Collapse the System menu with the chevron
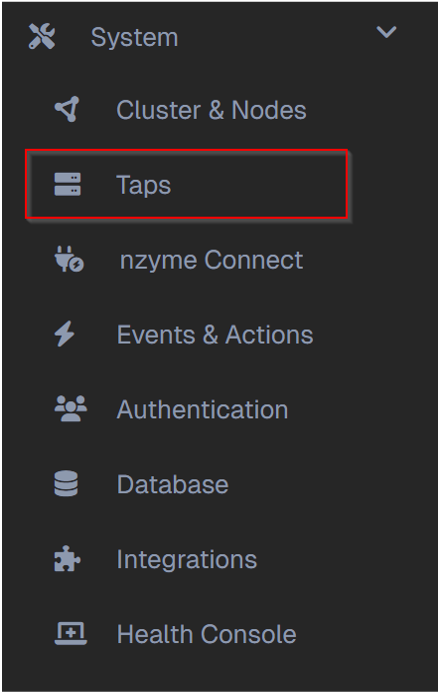The height and width of the screenshot is (693, 440). point(386,32)
